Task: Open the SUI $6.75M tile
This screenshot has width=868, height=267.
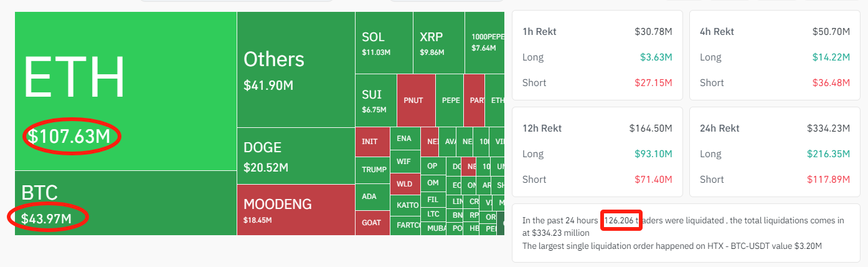Action: point(375,100)
